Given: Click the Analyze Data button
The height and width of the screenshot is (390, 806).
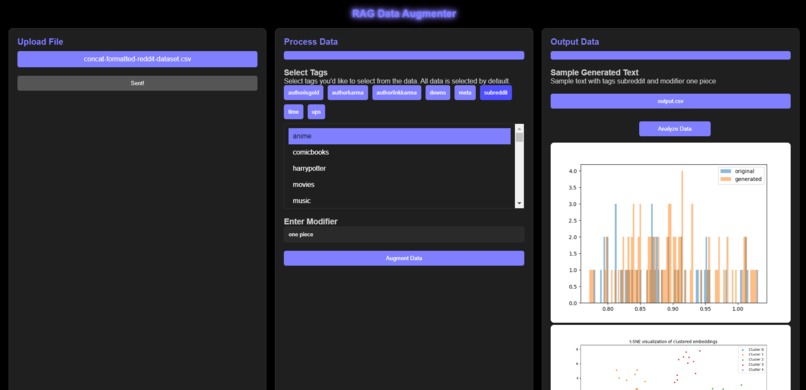Looking at the screenshot, I should tap(675, 129).
